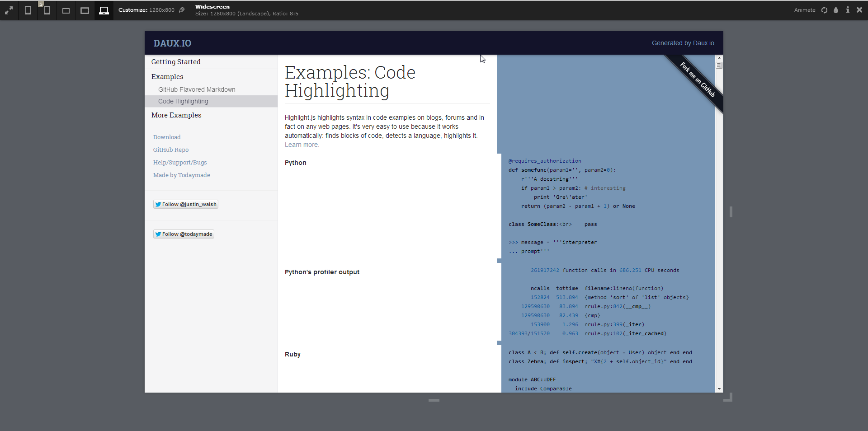The image size is (868, 431).
Task: Toggle the Animate option
Action: click(805, 10)
